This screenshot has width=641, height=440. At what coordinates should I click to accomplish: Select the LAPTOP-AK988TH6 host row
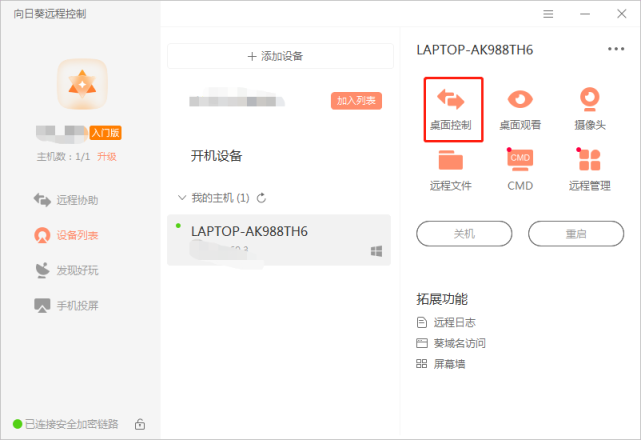pyautogui.click(x=279, y=240)
